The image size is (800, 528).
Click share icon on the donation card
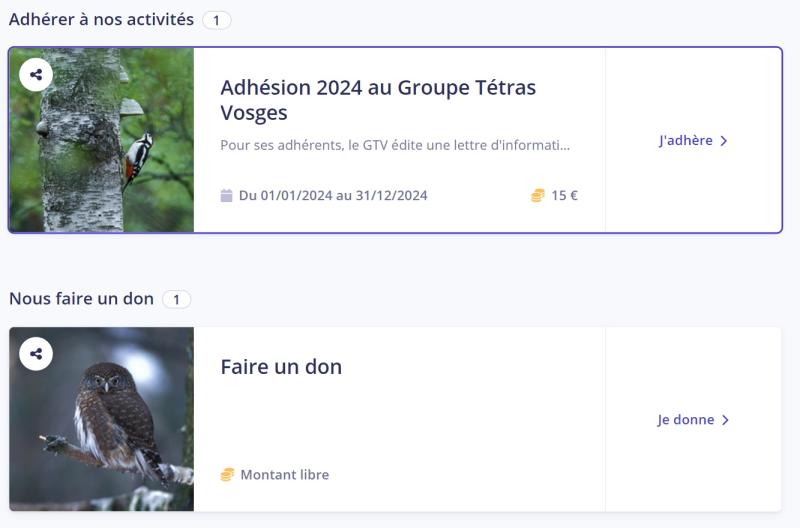click(36, 353)
